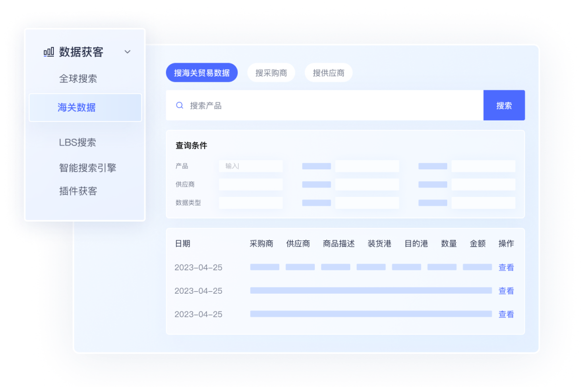The width and height of the screenshot is (588, 387).
Task: Click 查看 in the second data row
Action: pos(506,291)
